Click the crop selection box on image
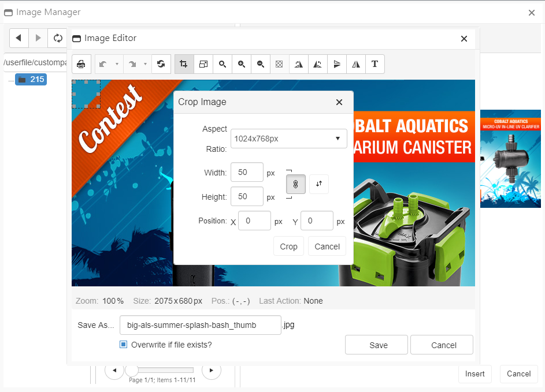The image size is (545, 392). pyautogui.click(x=86, y=94)
